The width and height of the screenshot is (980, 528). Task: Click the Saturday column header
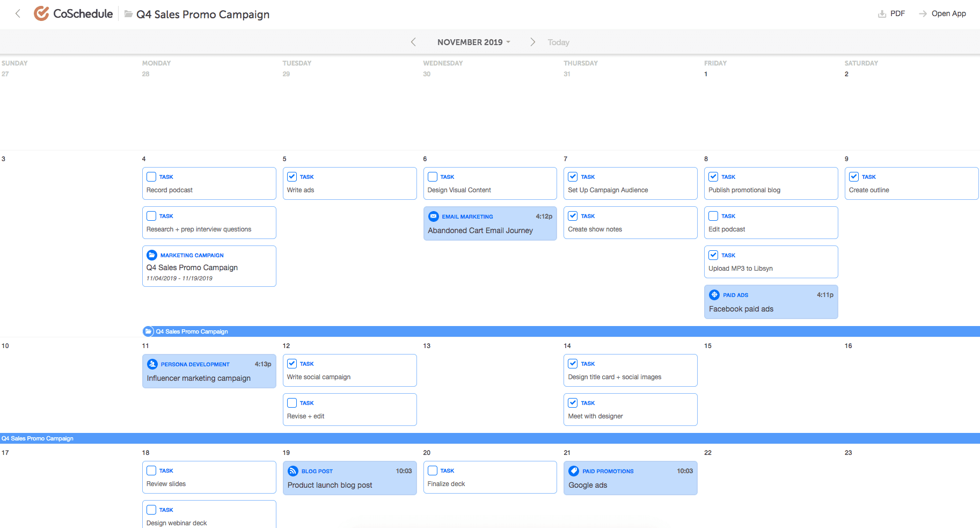point(861,63)
